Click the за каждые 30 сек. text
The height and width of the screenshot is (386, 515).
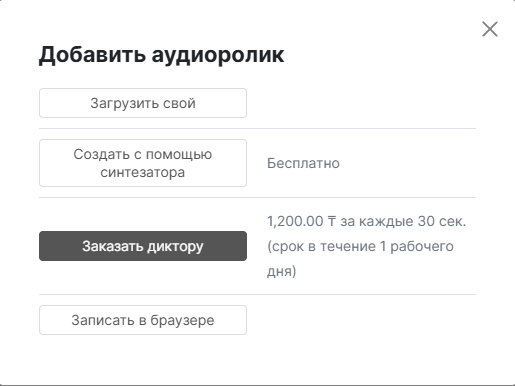click(403, 221)
